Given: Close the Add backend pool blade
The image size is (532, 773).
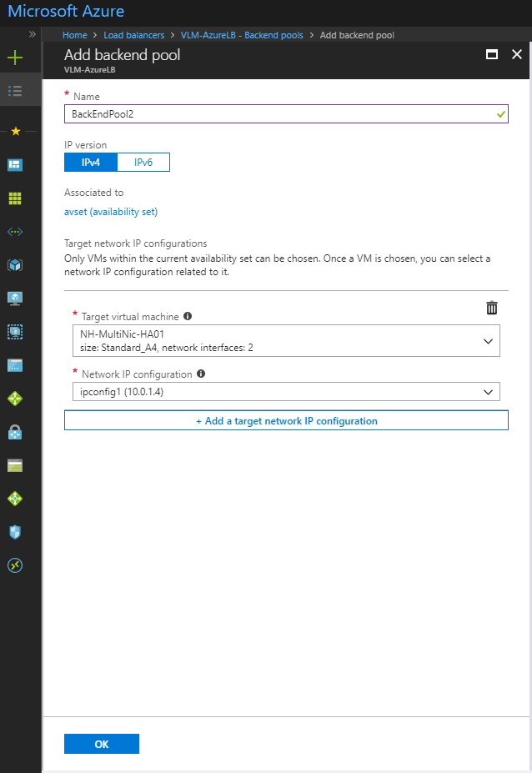Looking at the screenshot, I should [x=517, y=54].
